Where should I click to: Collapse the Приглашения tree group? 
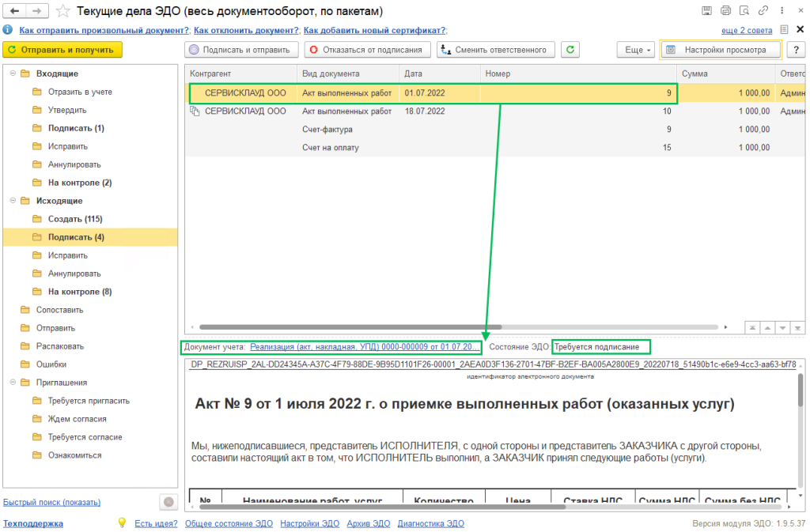tap(12, 383)
